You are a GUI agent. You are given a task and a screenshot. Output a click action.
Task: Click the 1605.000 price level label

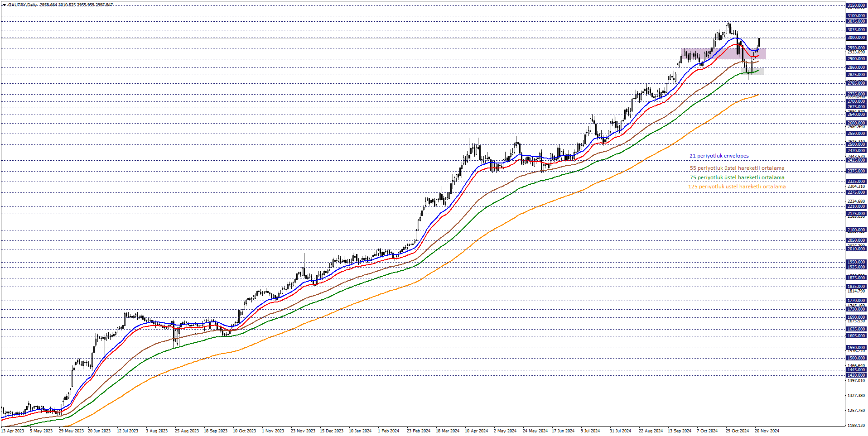tap(856, 336)
